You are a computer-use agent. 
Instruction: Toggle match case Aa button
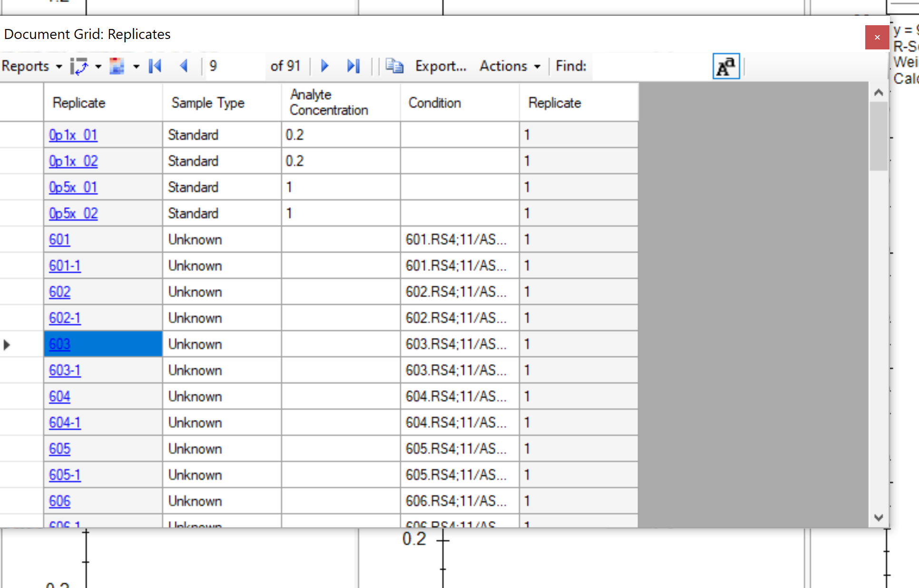(726, 67)
